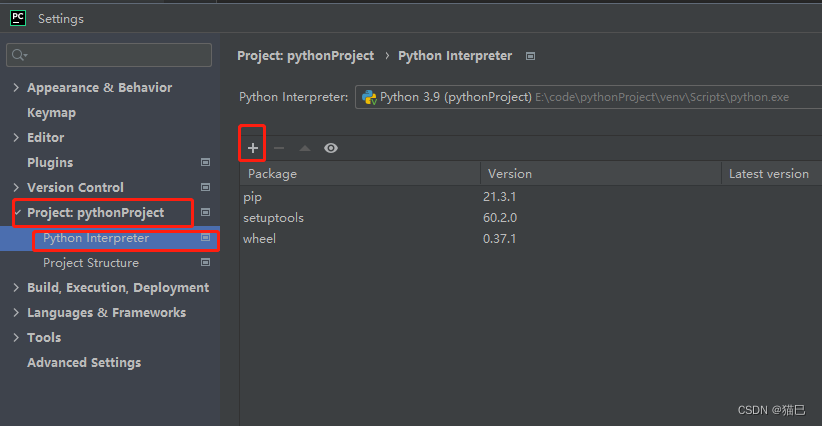Expand Build, Execution, Deployment section
Viewport: 822px width, 426px height.
(x=16, y=287)
